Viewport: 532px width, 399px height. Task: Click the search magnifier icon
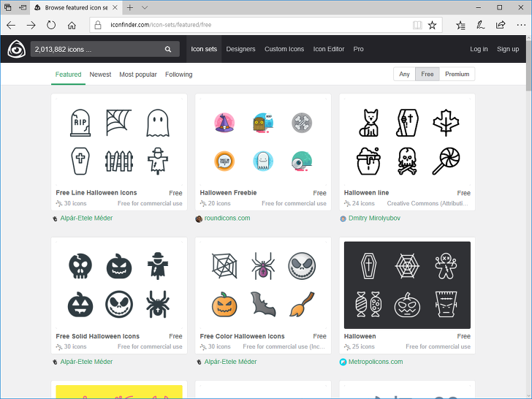click(168, 49)
